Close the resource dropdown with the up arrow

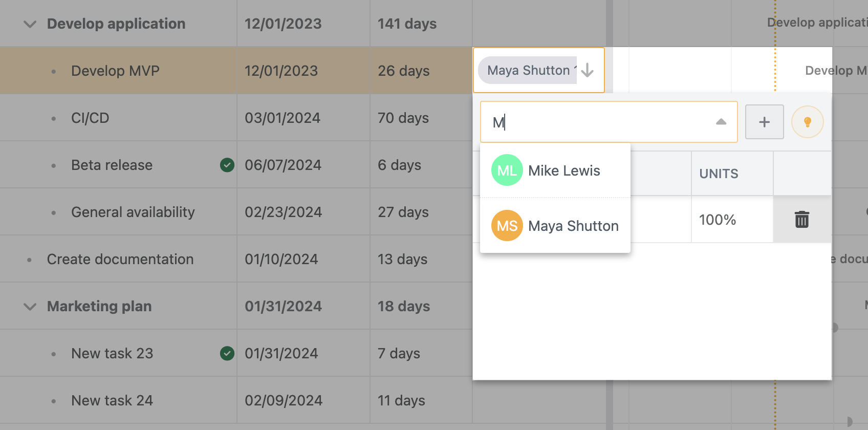pyautogui.click(x=721, y=122)
